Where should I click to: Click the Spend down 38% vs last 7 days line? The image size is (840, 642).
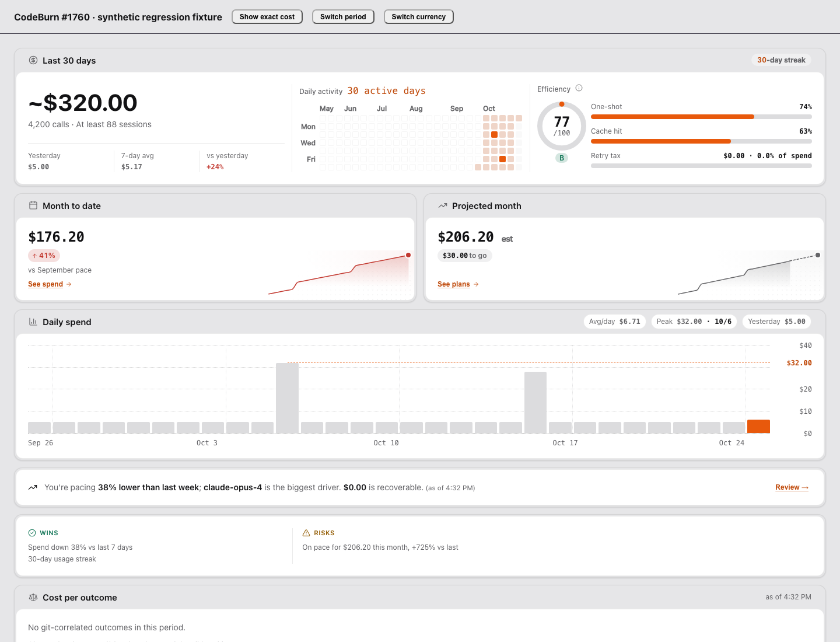80,547
